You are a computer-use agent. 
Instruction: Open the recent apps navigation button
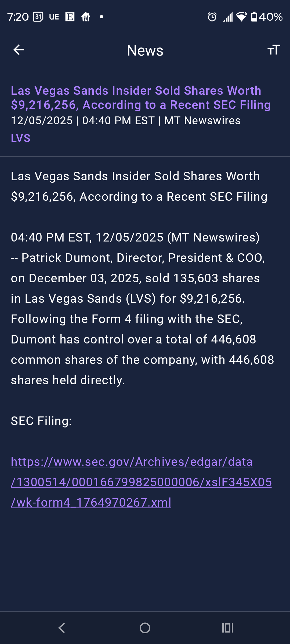click(x=228, y=628)
